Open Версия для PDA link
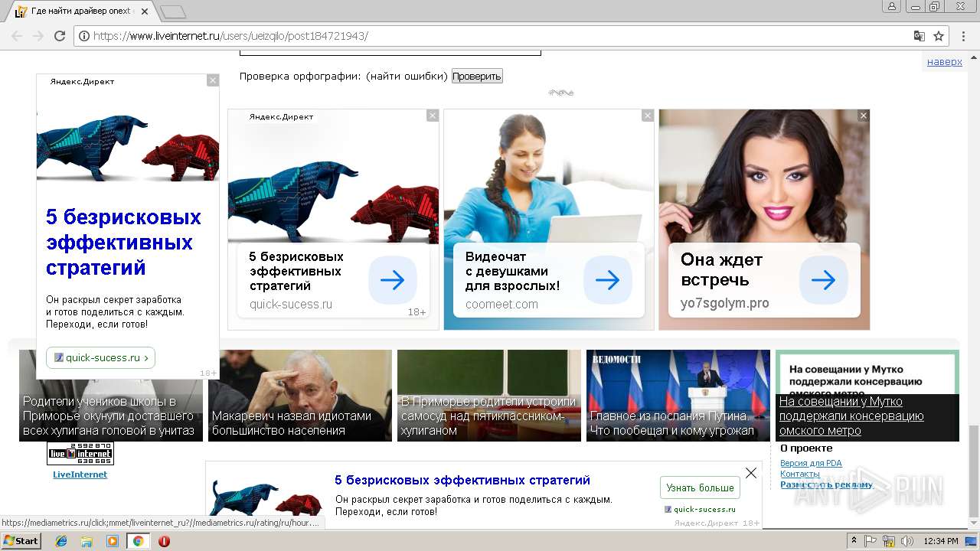Viewport: 980px width, 551px height. 811,463
